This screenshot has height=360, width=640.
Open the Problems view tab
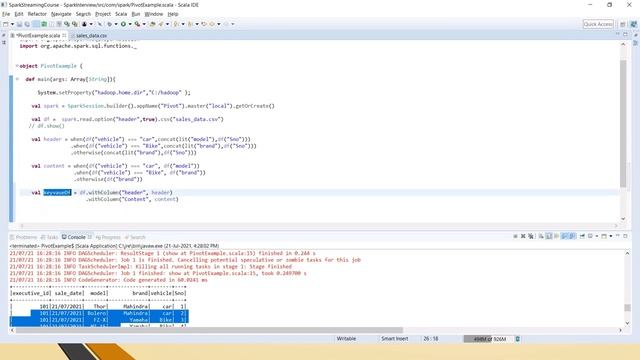pos(24,237)
